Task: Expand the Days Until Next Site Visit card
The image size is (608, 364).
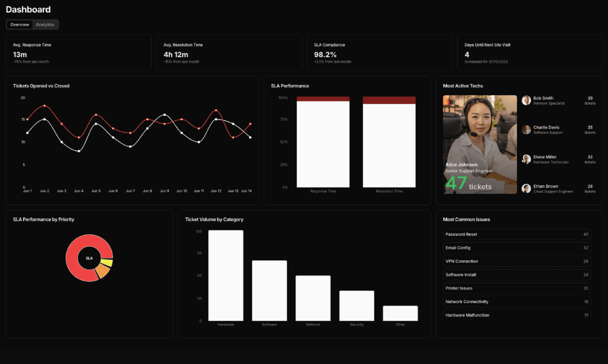Action: (x=529, y=53)
